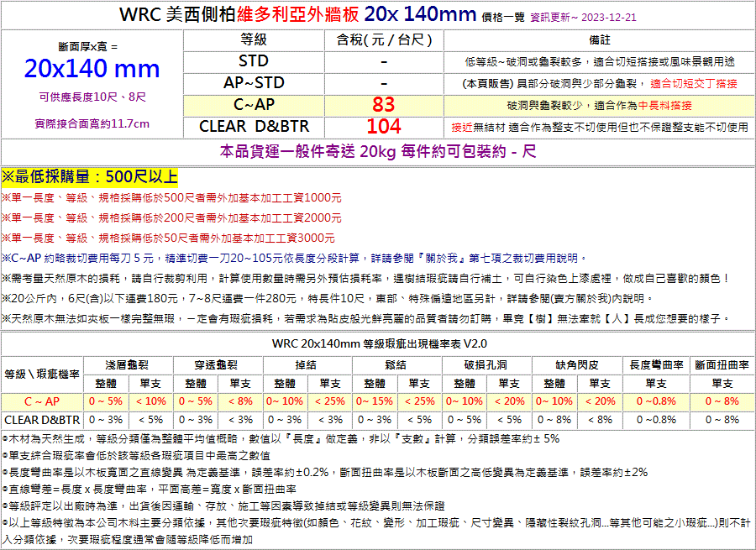Select the footnote starting "以上等級特徵為本公司木料"

(376, 532)
